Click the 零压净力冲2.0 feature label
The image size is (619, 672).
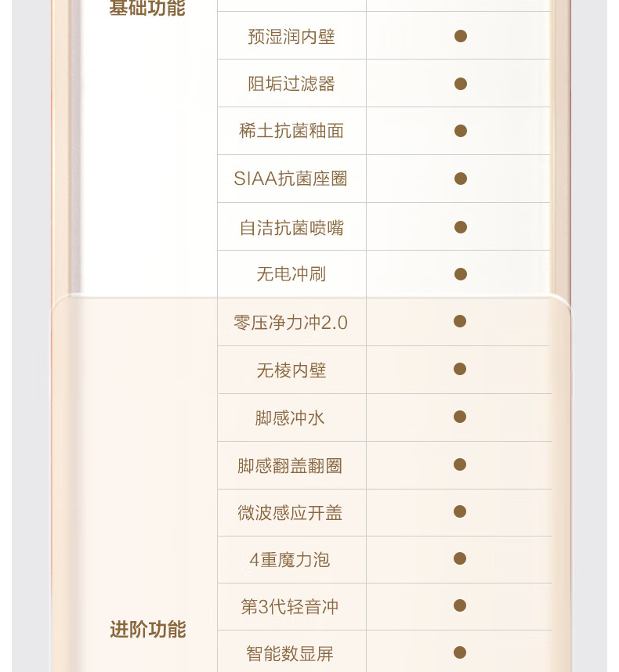pyautogui.click(x=291, y=323)
